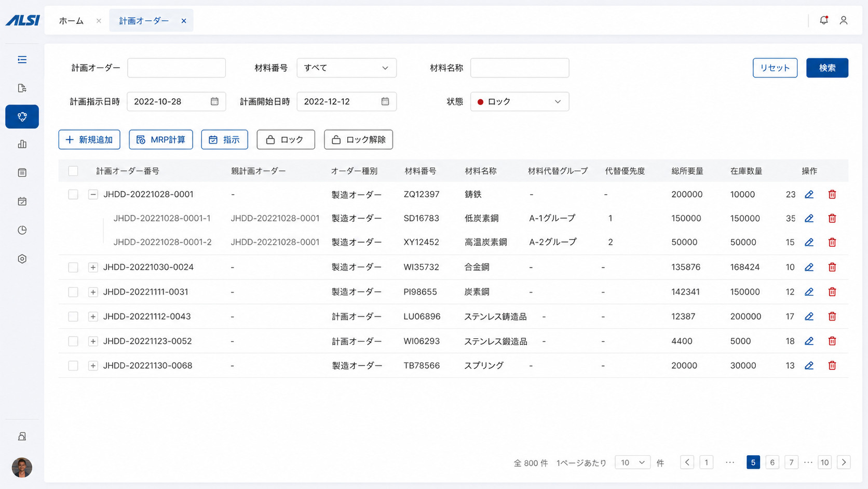868x489 pixels.
Task: Select the active production sidebar icon
Action: point(22,116)
